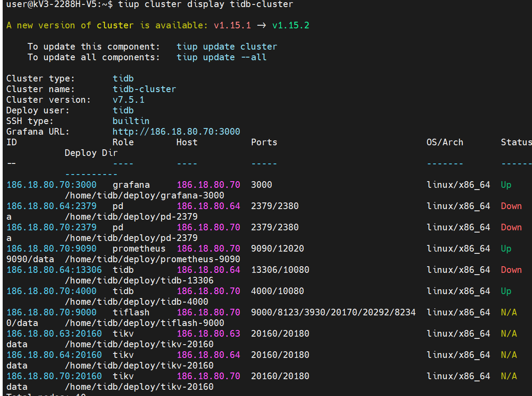Select the ports value 13306/10080
This screenshot has width=532, height=396.
coord(280,270)
